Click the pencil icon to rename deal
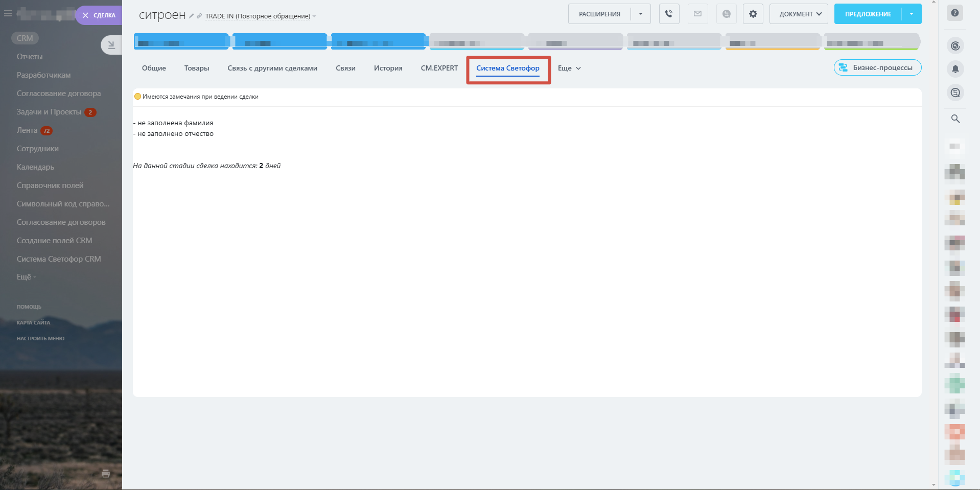Image resolution: width=980 pixels, height=490 pixels. tap(192, 16)
